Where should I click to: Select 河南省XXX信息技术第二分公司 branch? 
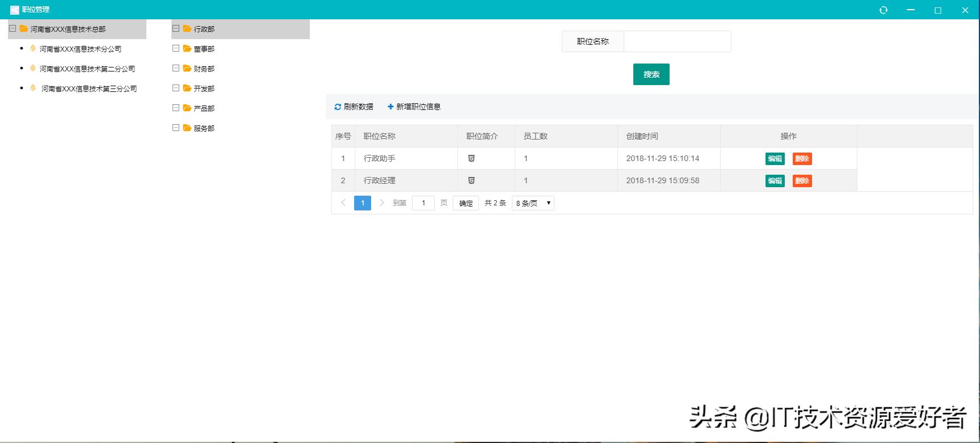(x=87, y=69)
